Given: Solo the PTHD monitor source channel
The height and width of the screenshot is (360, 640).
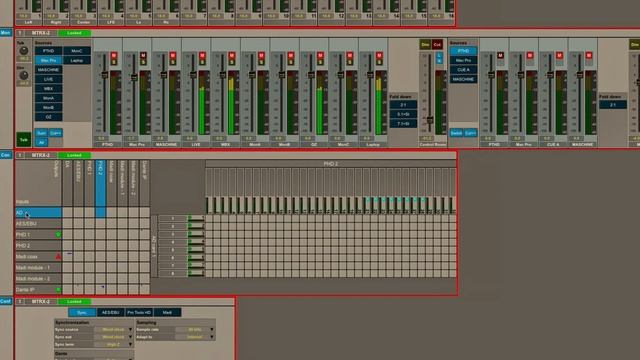Looking at the screenshot, I should (x=114, y=62).
